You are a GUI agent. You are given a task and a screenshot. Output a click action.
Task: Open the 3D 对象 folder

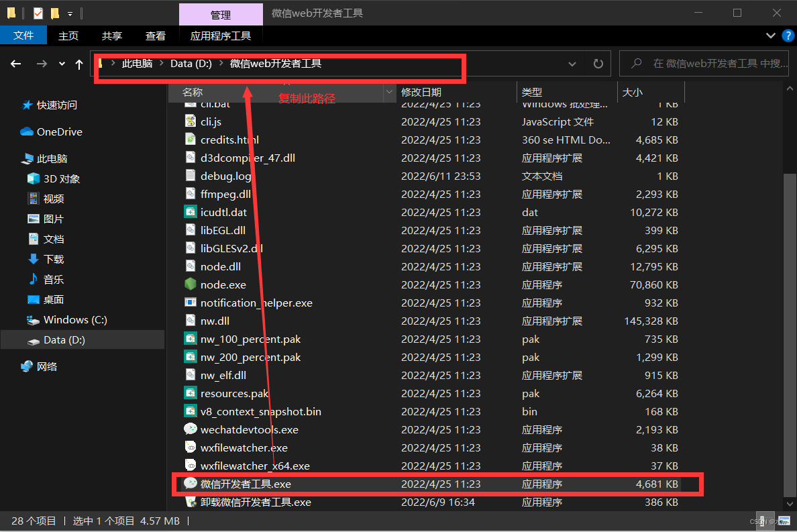[x=54, y=179]
